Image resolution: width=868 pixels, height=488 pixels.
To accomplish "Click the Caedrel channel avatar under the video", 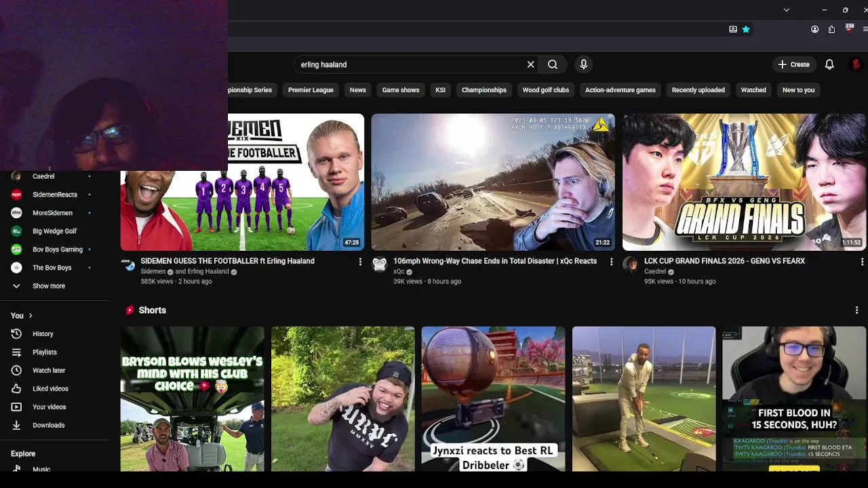I will pos(630,264).
